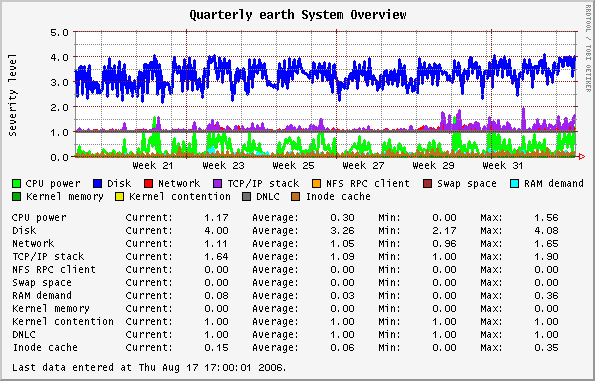Click NFS RPC client row label in statistics
This screenshot has height=381, width=595.
pos(54,270)
